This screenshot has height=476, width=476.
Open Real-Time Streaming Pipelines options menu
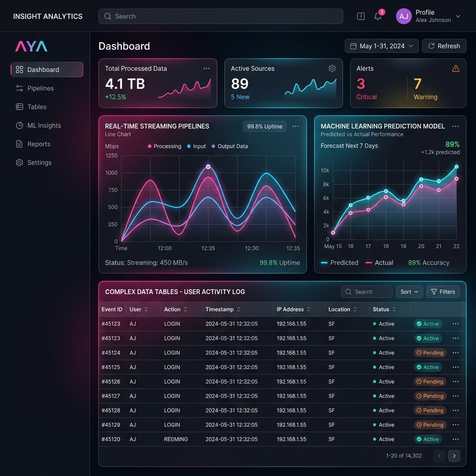tap(295, 126)
